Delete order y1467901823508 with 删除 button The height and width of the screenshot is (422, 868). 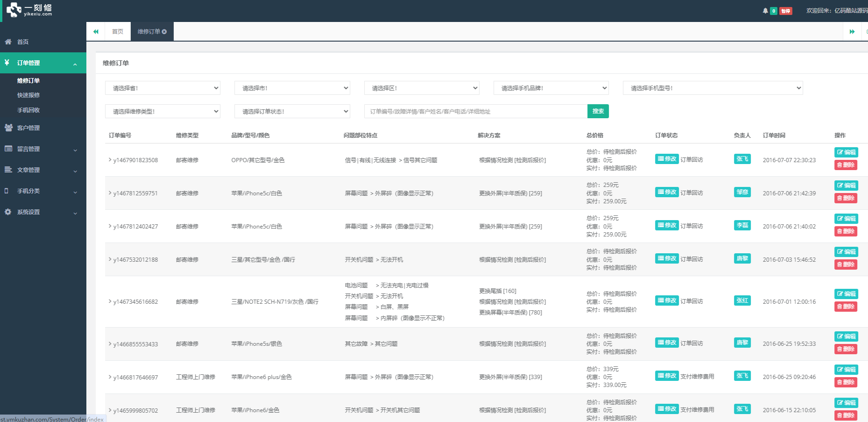tap(846, 165)
